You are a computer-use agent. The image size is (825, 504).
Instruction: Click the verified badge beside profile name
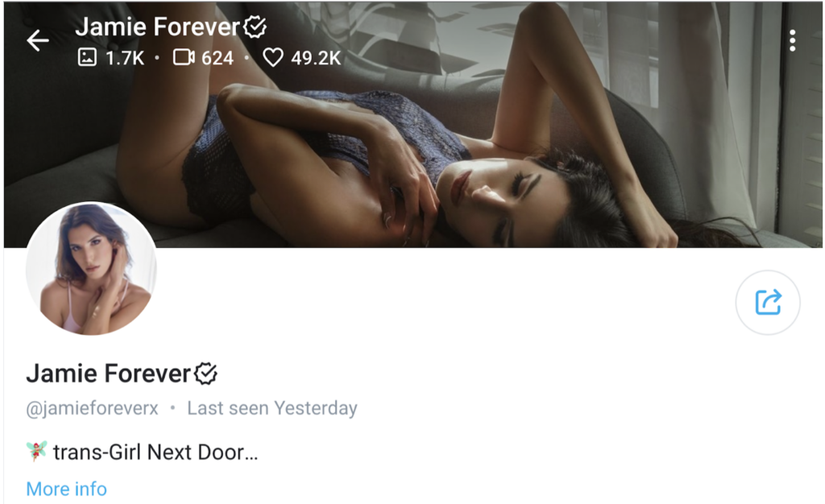(x=205, y=374)
